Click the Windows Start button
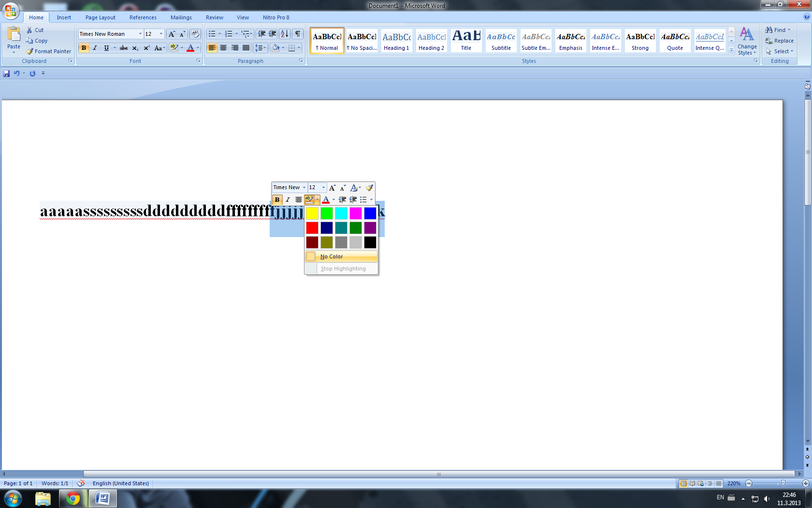The image size is (812, 508). click(x=13, y=498)
